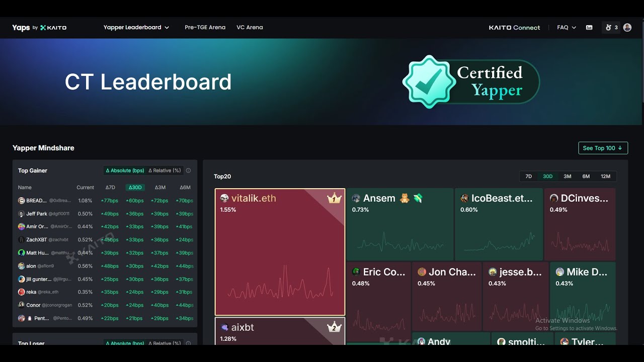
Task: Click the @reka_eth handle text
Action: 48,292
